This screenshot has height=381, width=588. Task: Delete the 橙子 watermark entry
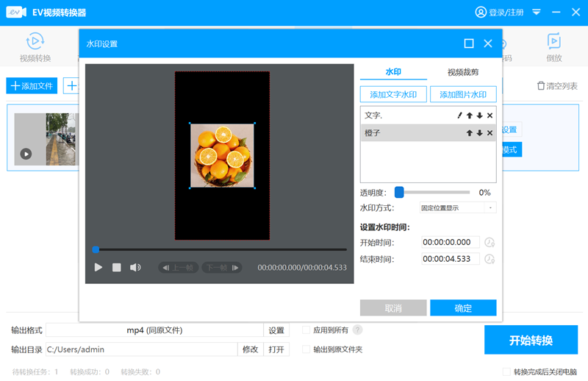(490, 133)
